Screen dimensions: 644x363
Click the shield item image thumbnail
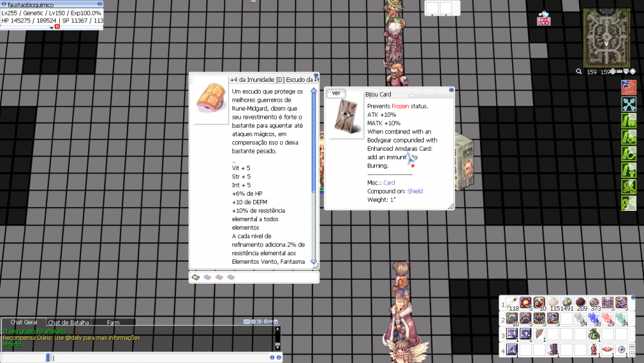tap(211, 100)
